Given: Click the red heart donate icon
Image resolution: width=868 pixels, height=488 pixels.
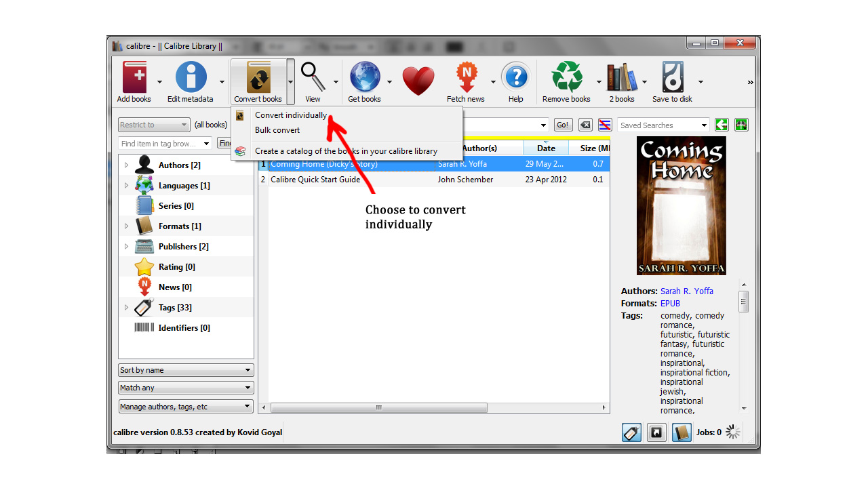Looking at the screenshot, I should pyautogui.click(x=418, y=81).
